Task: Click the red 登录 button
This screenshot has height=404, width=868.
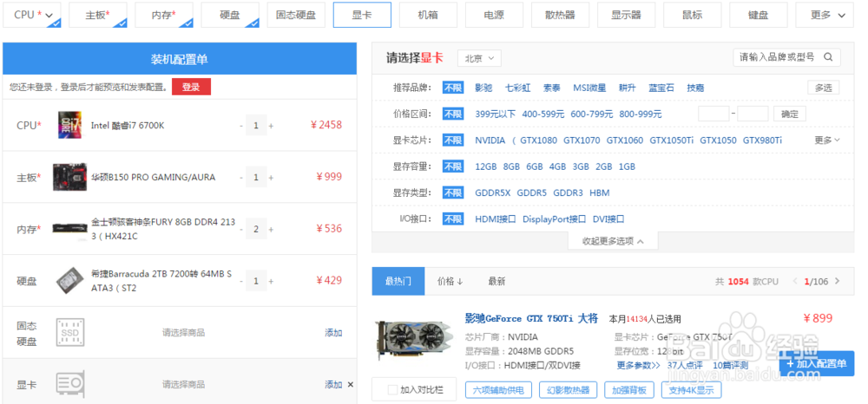Action: [x=191, y=87]
